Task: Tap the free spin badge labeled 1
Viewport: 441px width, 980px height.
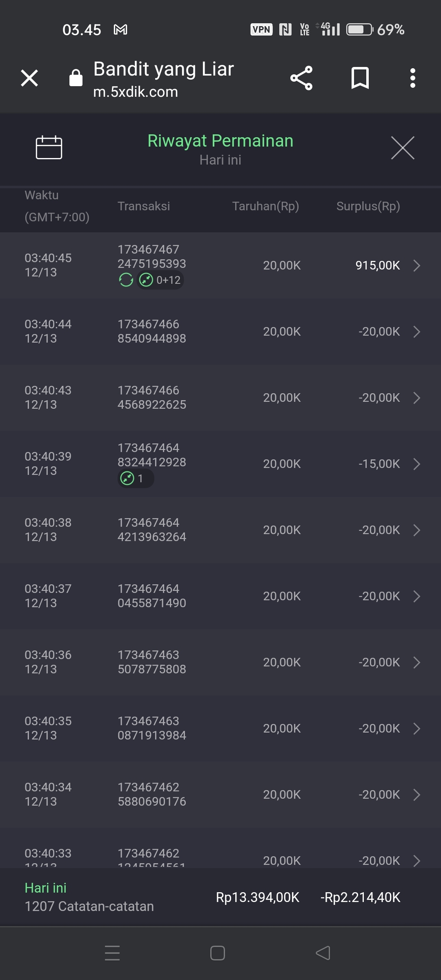Action: [x=136, y=479]
